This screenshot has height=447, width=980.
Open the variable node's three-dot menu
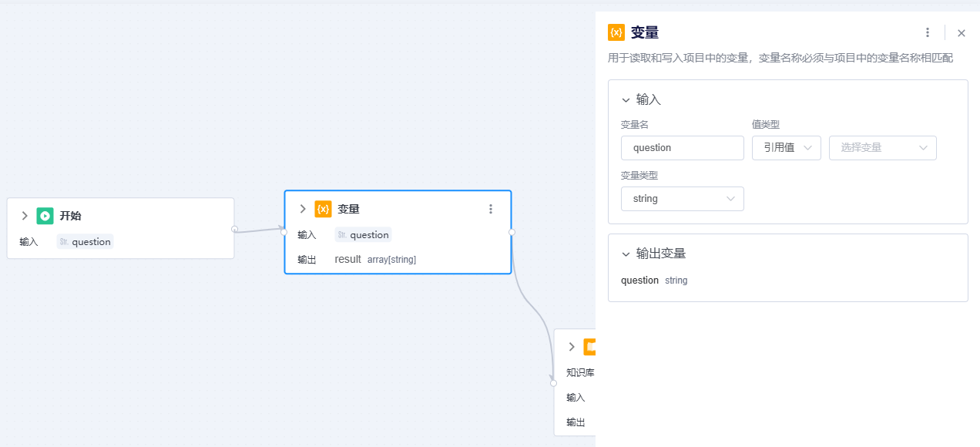tap(491, 209)
